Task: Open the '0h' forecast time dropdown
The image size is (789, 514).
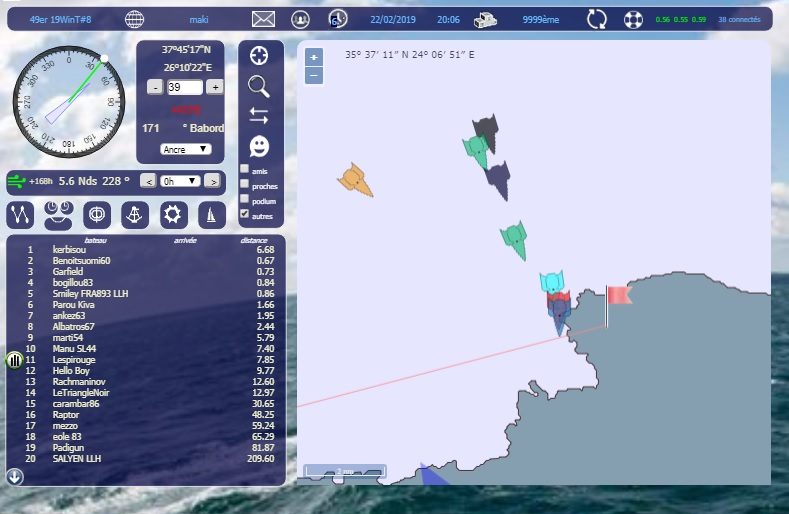Action: 180,181
